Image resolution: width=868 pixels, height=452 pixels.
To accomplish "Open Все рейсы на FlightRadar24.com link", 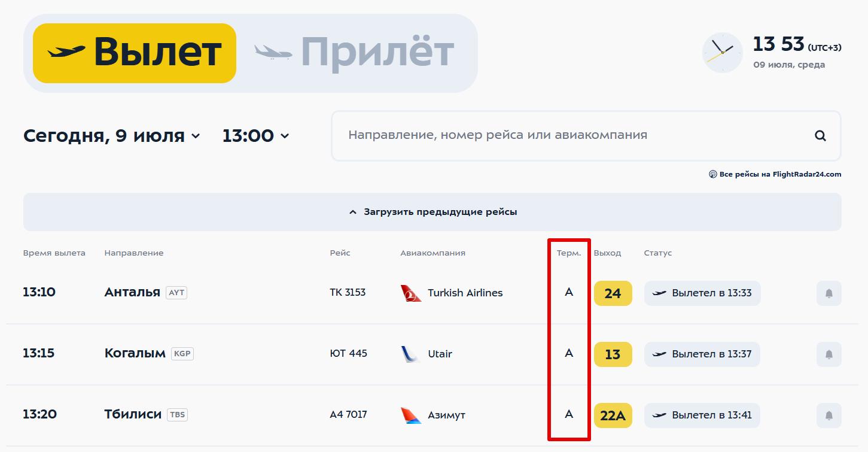I will pyautogui.click(x=780, y=175).
